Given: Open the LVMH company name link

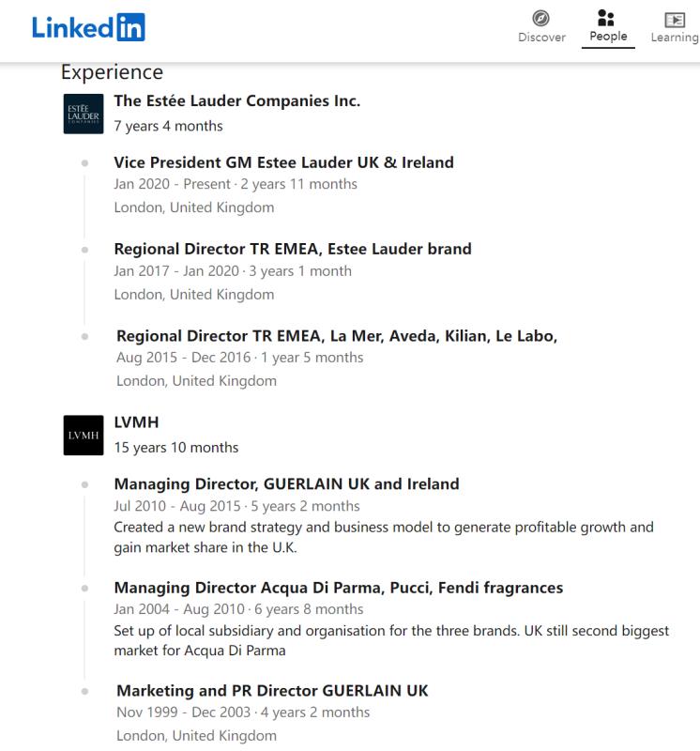Looking at the screenshot, I should point(136,421).
